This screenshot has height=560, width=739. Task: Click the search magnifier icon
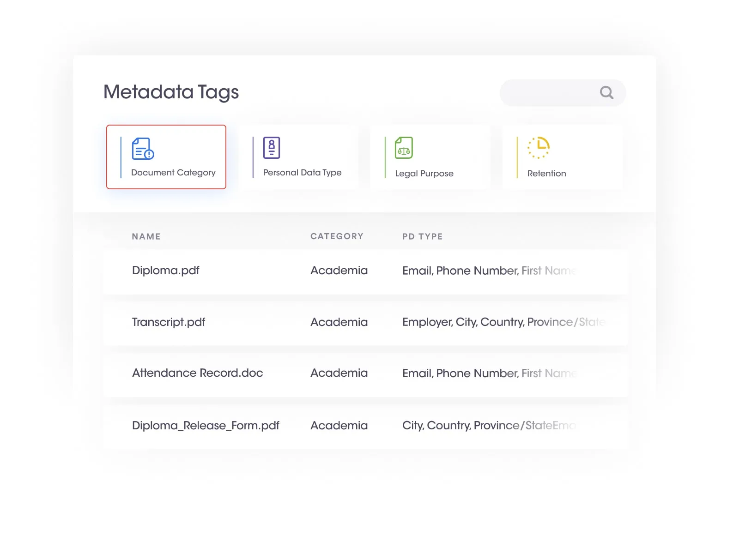click(x=607, y=93)
